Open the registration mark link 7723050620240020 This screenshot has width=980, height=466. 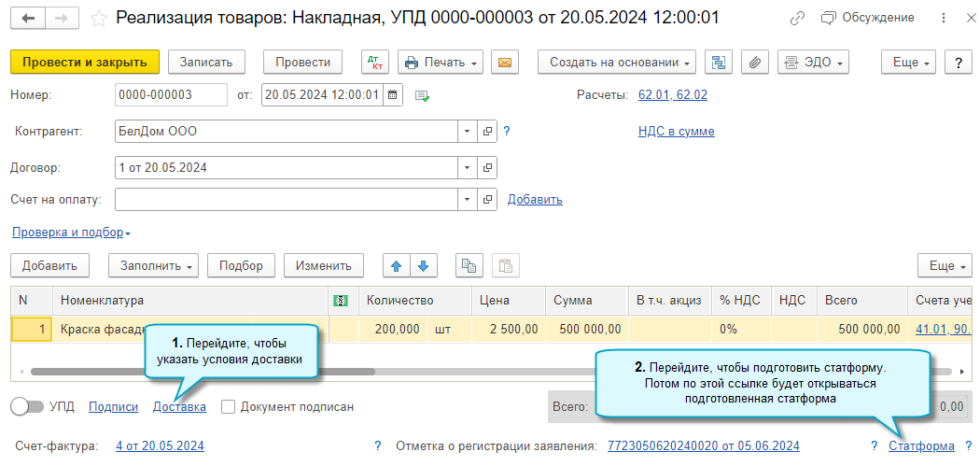[x=703, y=446]
